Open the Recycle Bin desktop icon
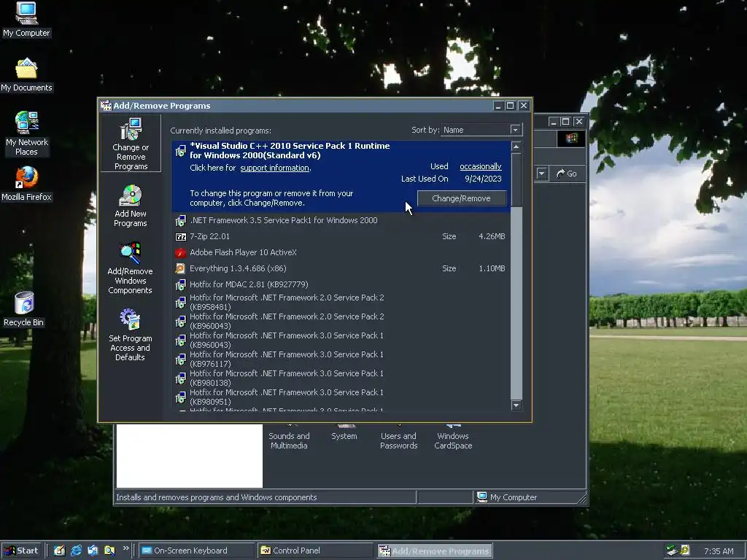 pos(24,309)
